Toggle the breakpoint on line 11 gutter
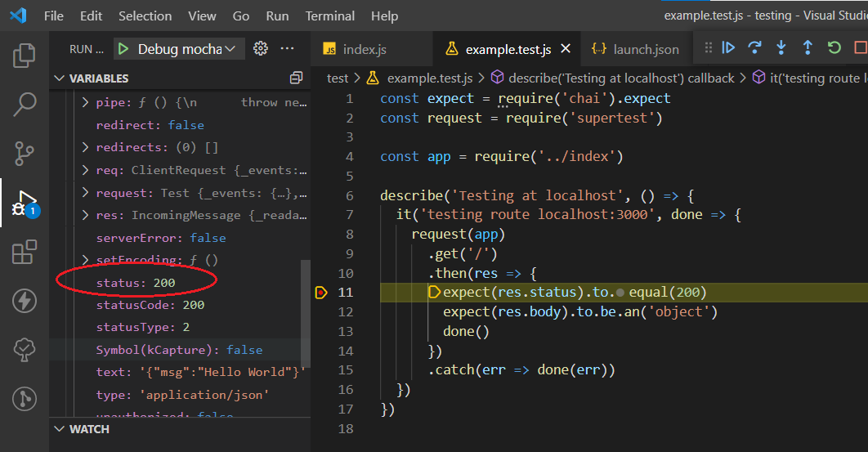The height and width of the screenshot is (452, 868). pos(320,293)
